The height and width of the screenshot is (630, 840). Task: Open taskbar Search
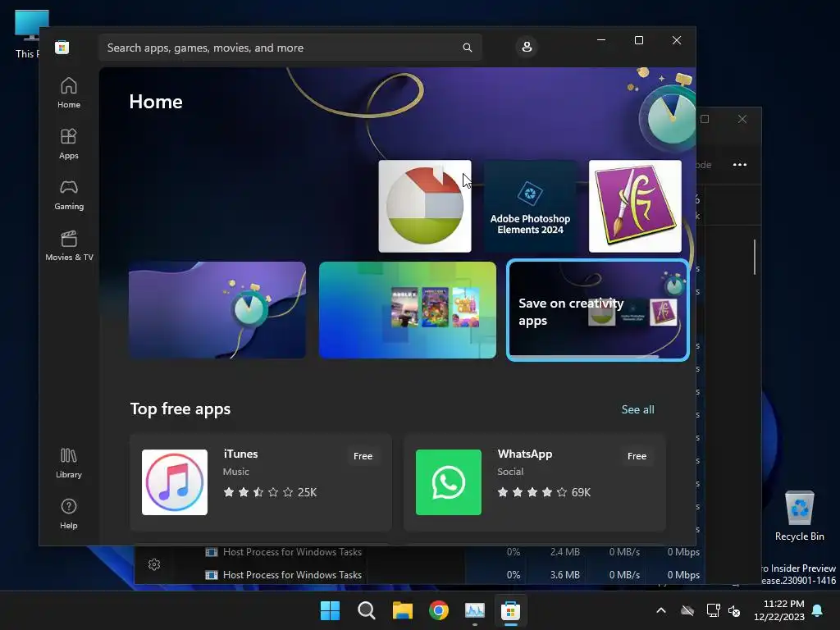[367, 610]
